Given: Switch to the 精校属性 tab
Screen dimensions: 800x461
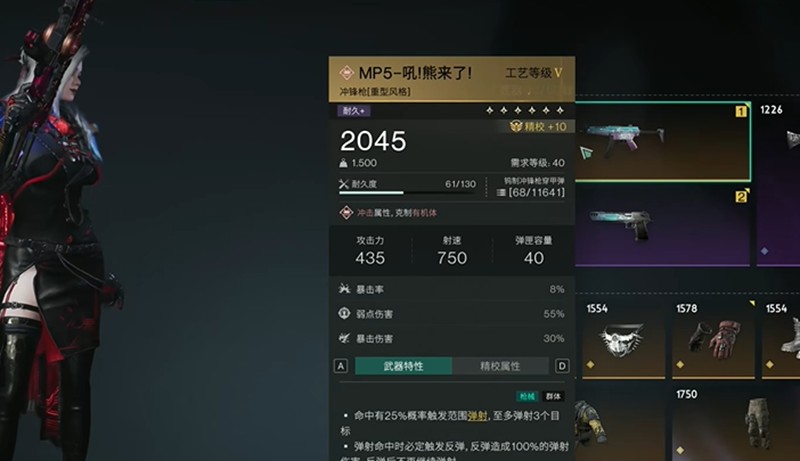Looking at the screenshot, I should 500,366.
